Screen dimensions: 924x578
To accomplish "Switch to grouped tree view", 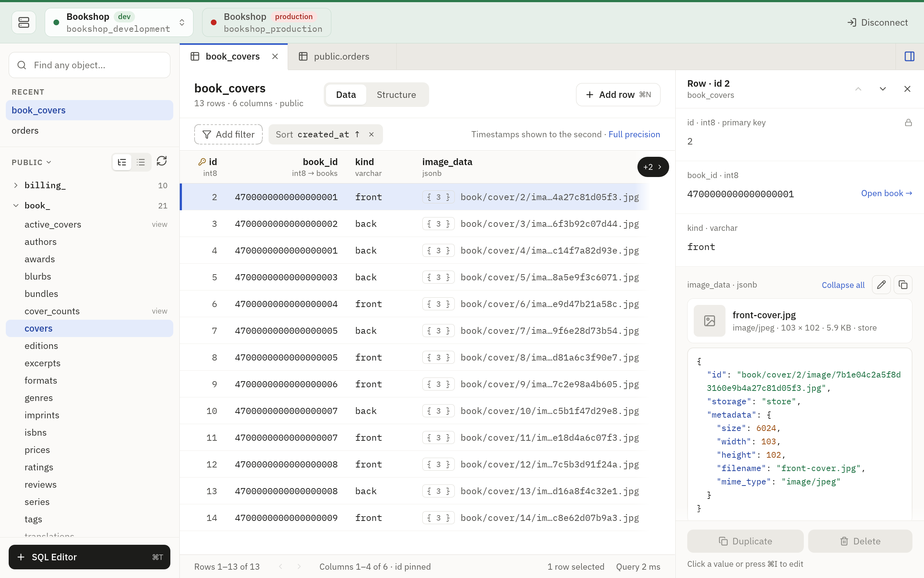I will pyautogui.click(x=122, y=162).
